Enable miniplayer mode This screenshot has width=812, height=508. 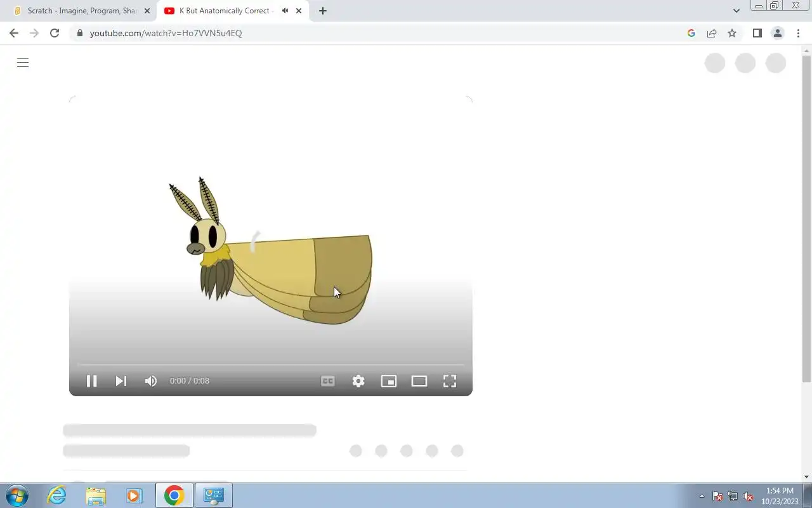point(389,381)
